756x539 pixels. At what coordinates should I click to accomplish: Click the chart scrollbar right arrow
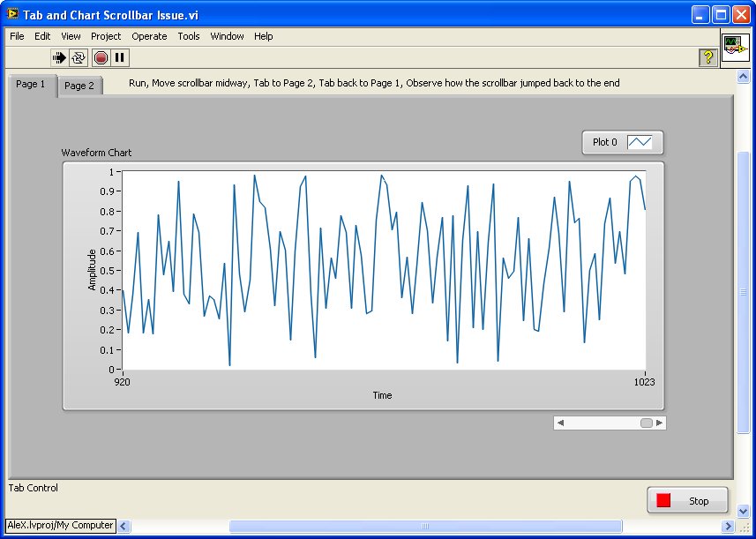(660, 422)
